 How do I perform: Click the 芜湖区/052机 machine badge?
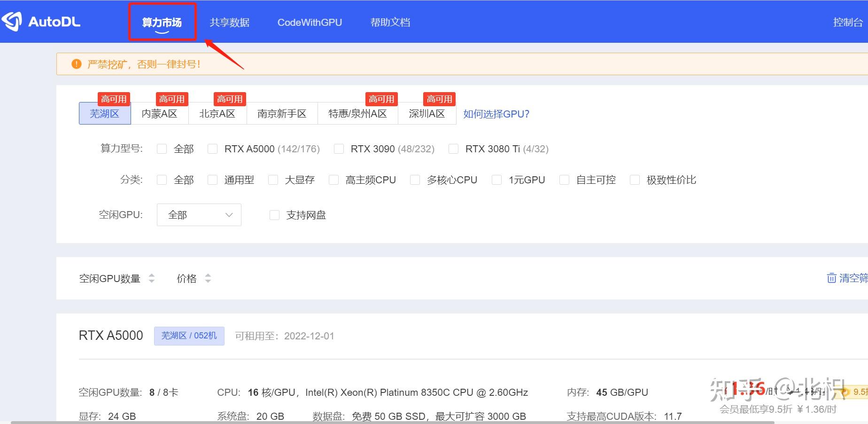pyautogui.click(x=189, y=336)
